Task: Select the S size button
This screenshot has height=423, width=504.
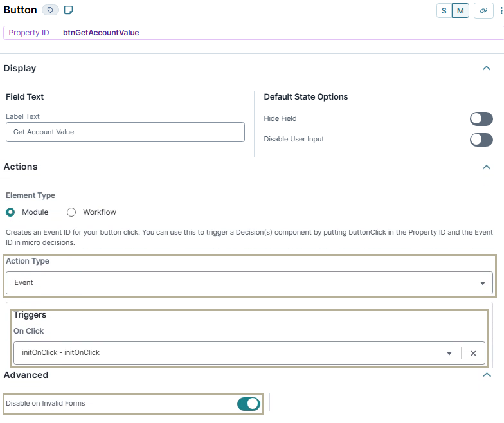Action: [x=444, y=10]
